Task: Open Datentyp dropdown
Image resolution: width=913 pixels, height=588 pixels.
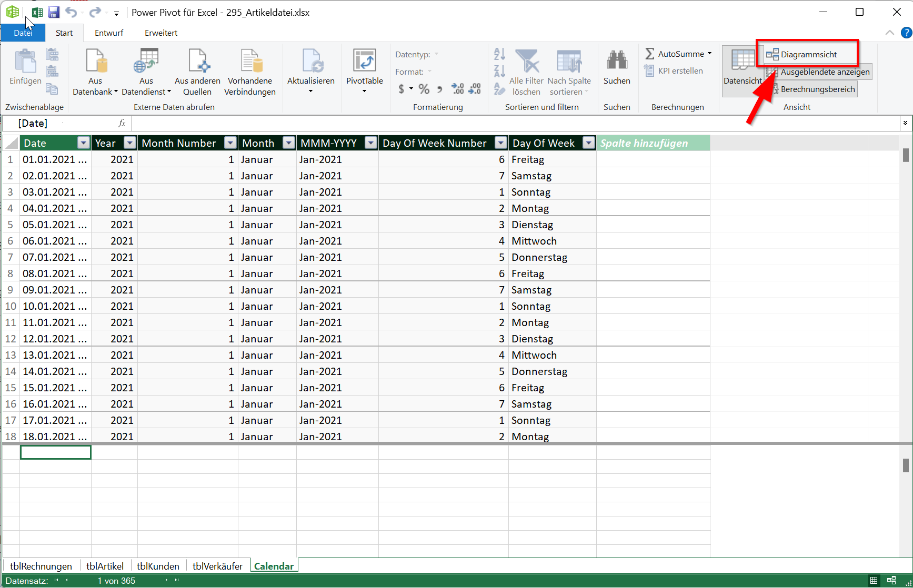Action: (x=436, y=54)
